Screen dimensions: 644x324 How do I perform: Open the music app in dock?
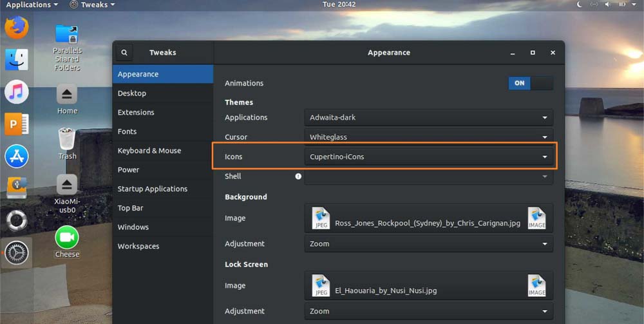(x=17, y=91)
